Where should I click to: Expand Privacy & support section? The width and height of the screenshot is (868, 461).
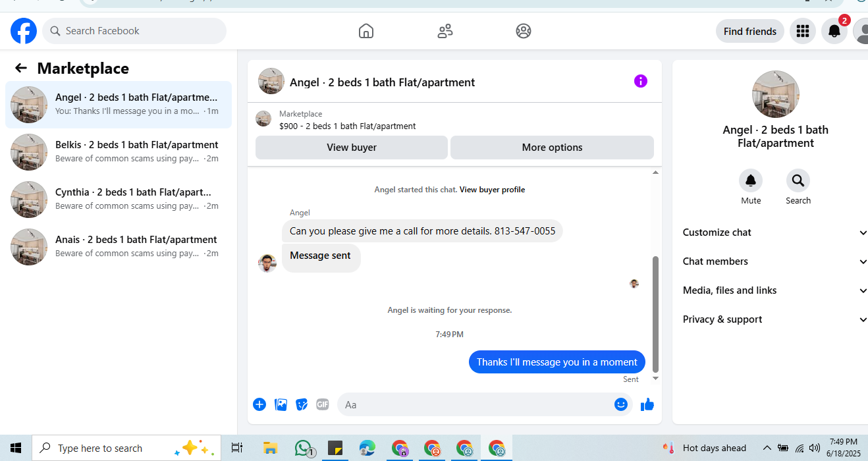775,319
